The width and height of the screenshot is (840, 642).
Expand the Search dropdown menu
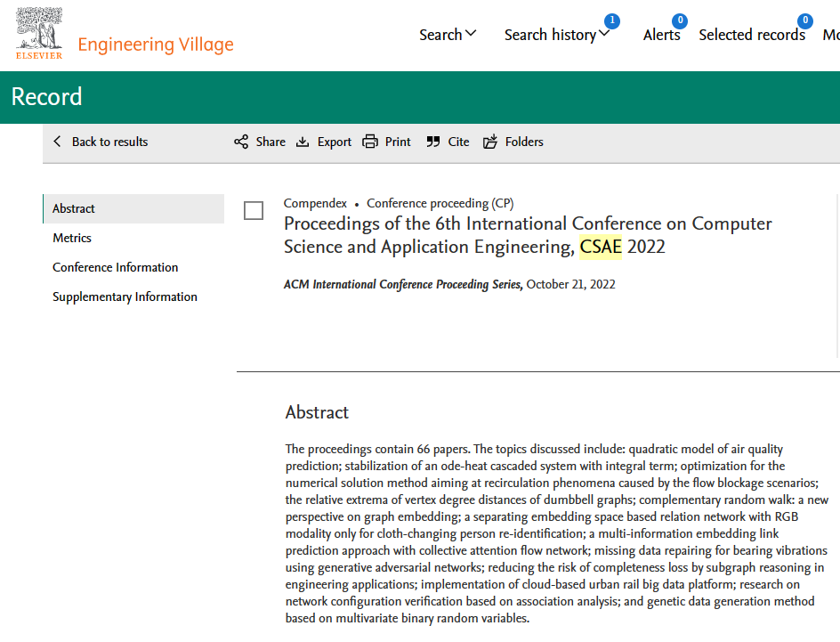448,35
